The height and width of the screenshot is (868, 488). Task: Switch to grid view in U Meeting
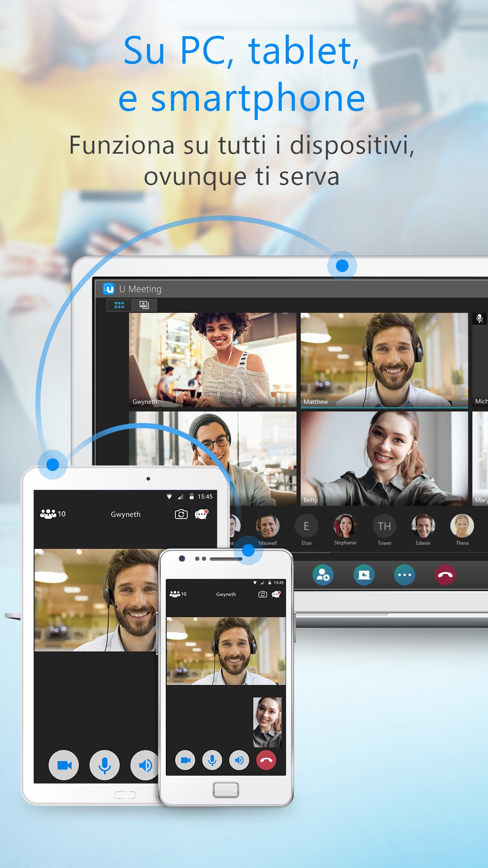click(x=119, y=305)
